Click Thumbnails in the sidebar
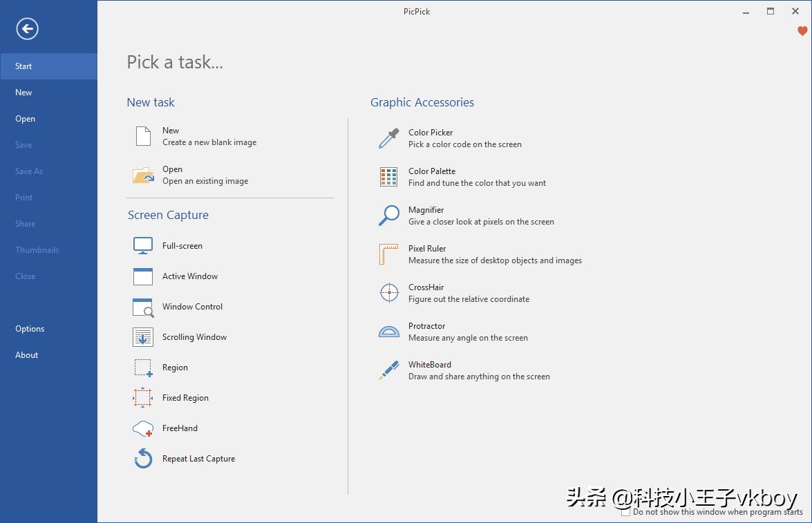812x523 pixels. (48, 249)
